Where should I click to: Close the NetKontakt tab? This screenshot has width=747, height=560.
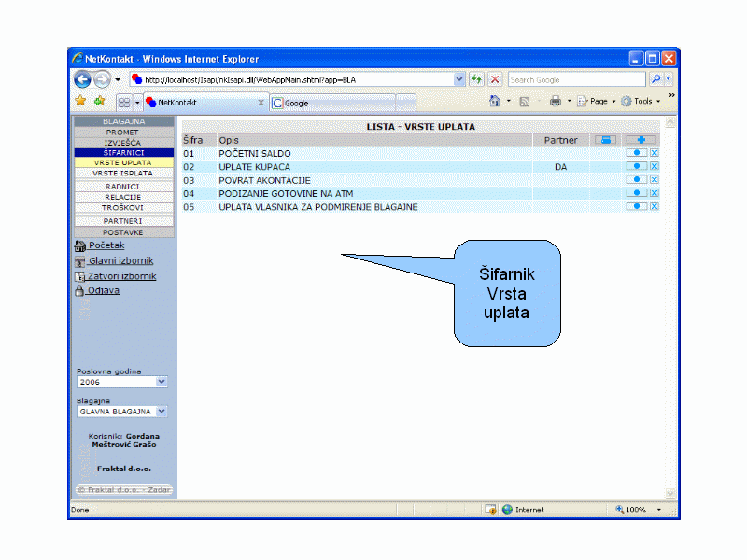tap(261, 103)
